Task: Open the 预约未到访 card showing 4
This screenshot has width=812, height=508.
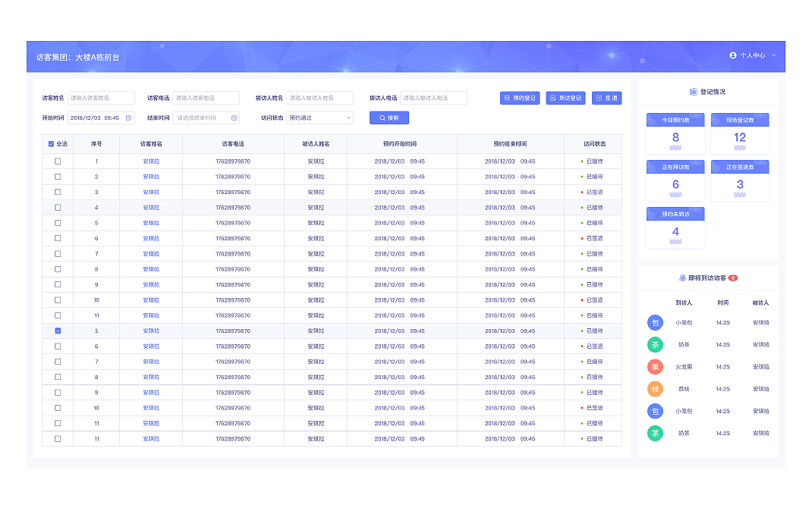Action: pyautogui.click(x=675, y=227)
